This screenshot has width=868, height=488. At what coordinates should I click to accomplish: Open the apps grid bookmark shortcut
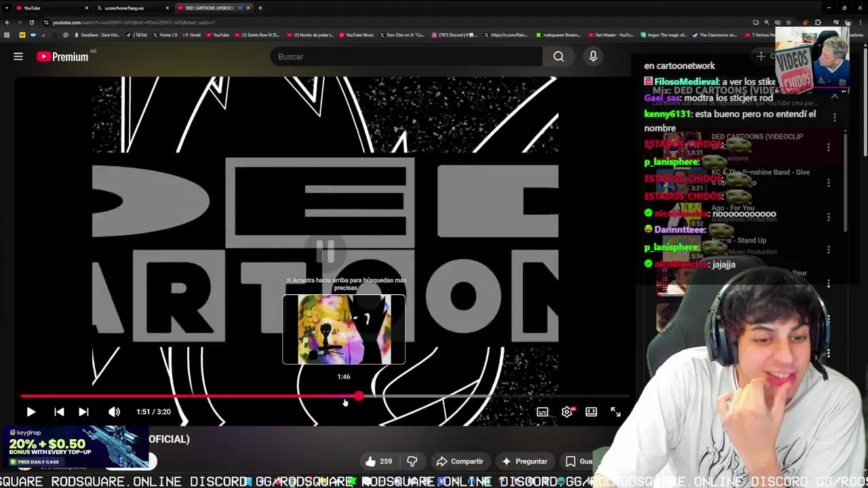7,35
